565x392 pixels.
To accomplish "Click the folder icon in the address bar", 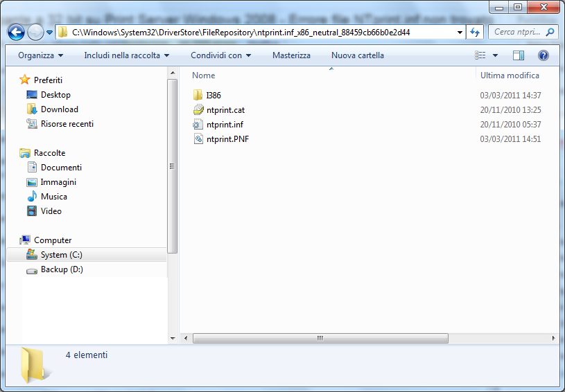I will 62,33.
